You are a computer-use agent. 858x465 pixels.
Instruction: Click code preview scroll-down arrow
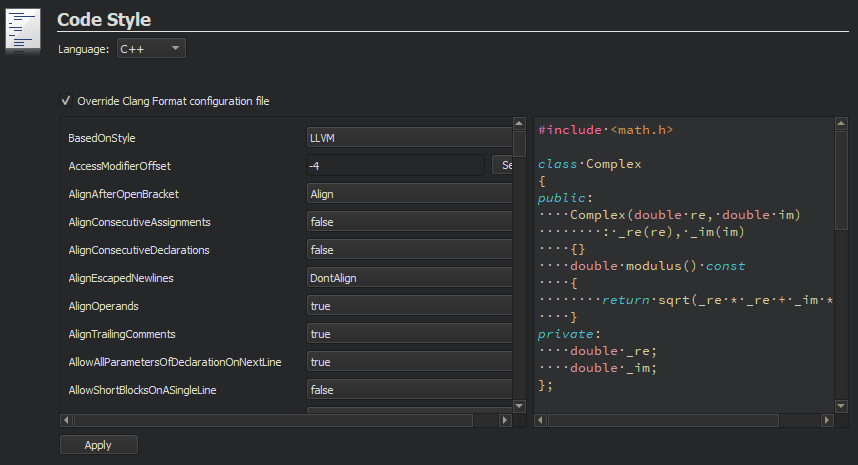point(841,405)
